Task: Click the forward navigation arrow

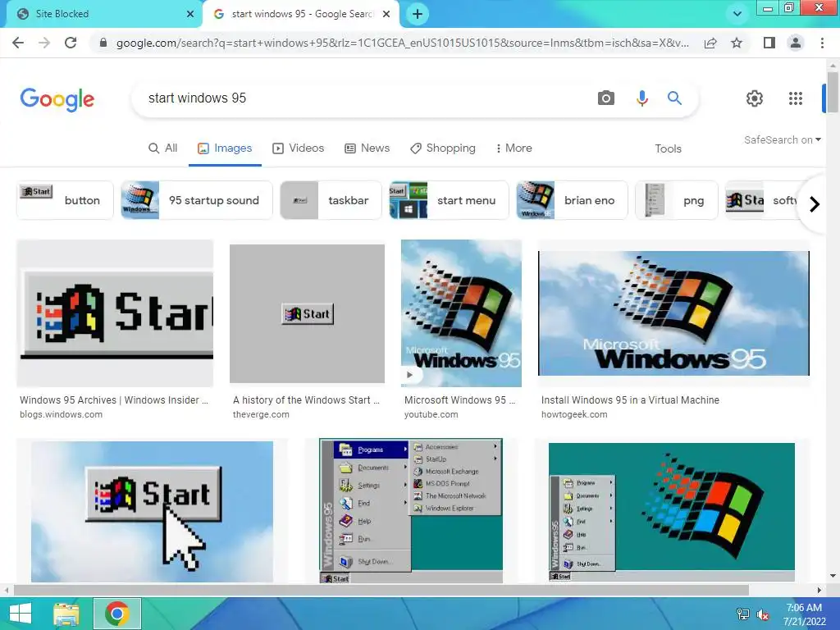Action: [44, 43]
